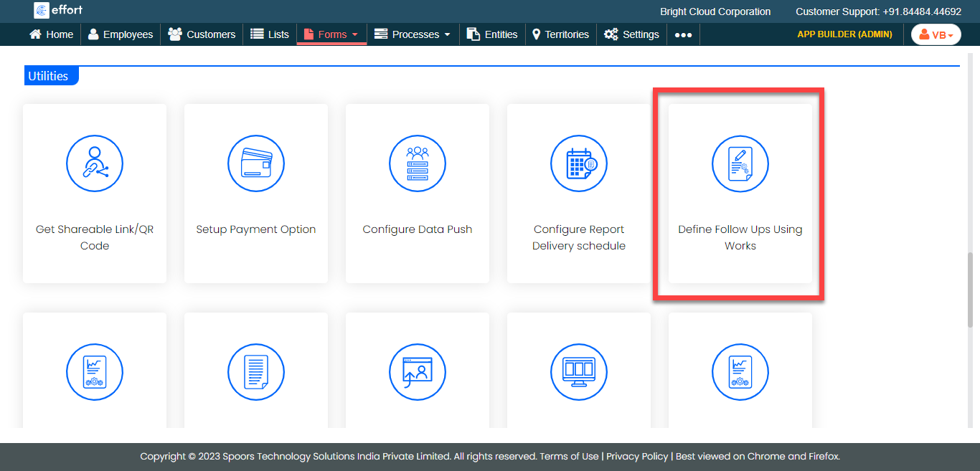Go to the Employees menu
This screenshot has height=471, width=980.
click(121, 34)
